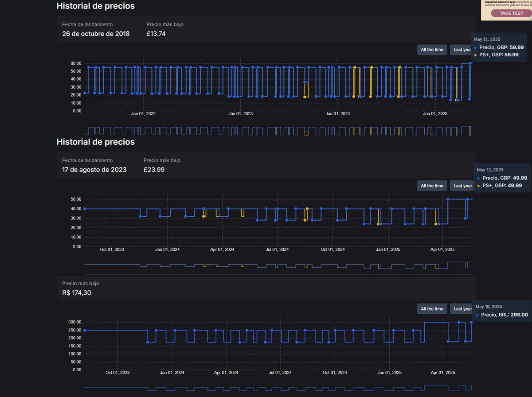Click the Jan 01, 2022 axis label
Image resolution: width=532 pixels, height=397 pixels.
pyautogui.click(x=143, y=114)
